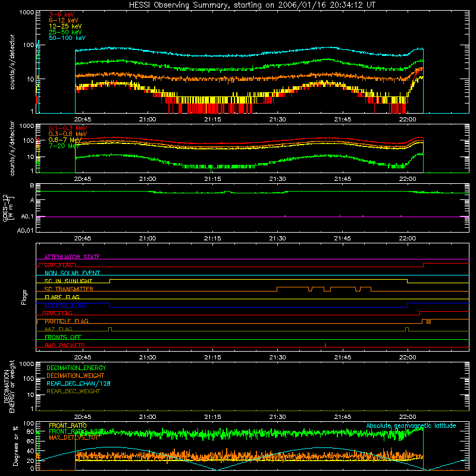
Task: Click the HESSI Observing Summary title
Action: [252, 5]
